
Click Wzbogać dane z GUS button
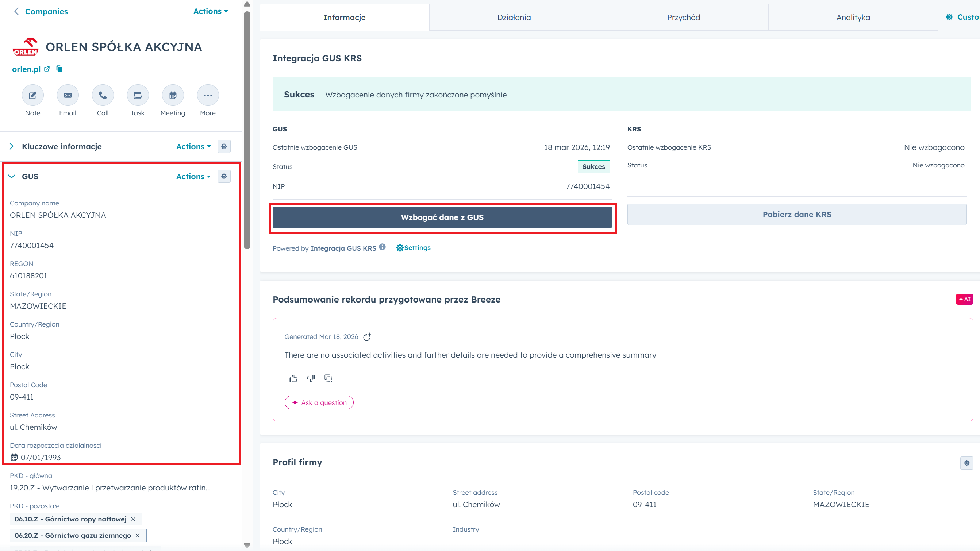click(442, 217)
